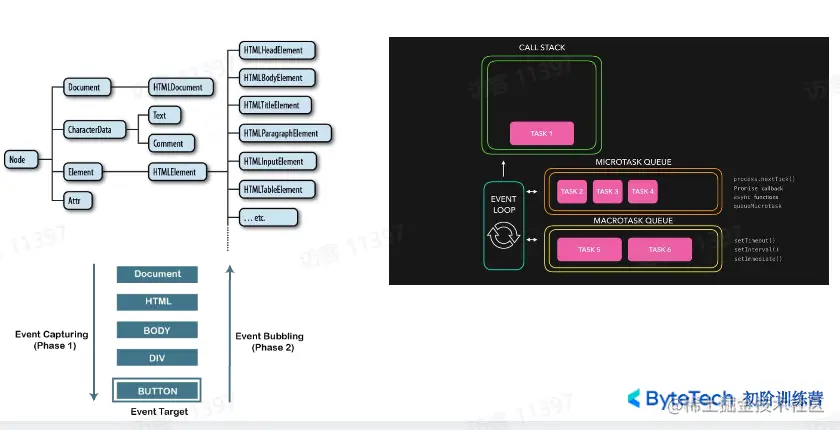Click the teal BODY box
The width and height of the screenshot is (840, 430).
pyautogui.click(x=158, y=330)
